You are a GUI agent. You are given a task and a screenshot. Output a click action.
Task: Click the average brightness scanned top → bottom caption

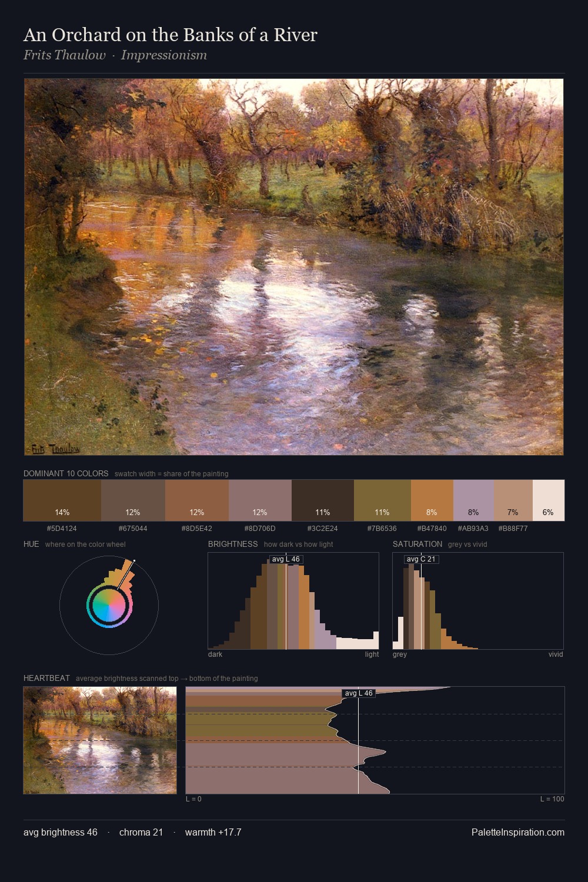tap(167, 679)
